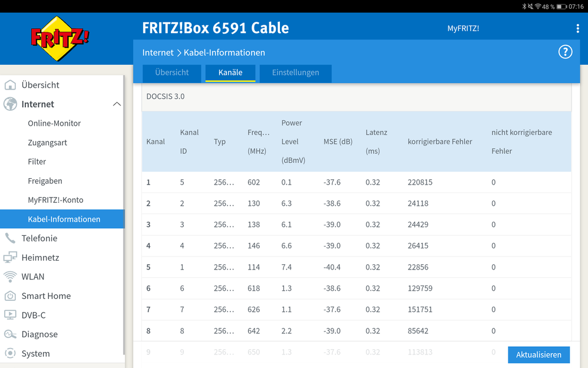Image resolution: width=588 pixels, height=368 pixels.
Task: Click value 24429 in channel 3 row
Action: (418, 225)
